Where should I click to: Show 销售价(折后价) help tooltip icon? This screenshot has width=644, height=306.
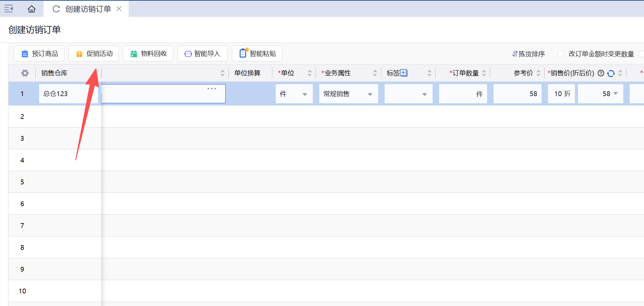[601, 73]
